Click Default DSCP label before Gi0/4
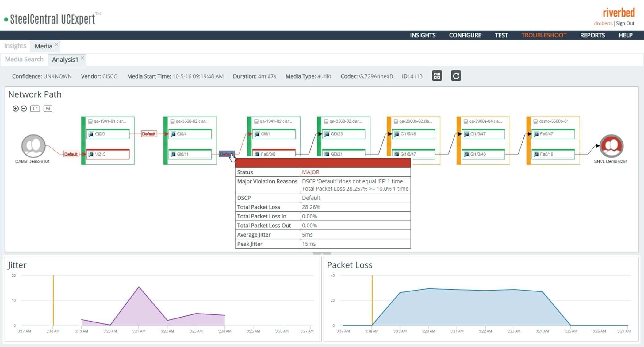Viewport: 644px width, 347px height. [x=149, y=134]
